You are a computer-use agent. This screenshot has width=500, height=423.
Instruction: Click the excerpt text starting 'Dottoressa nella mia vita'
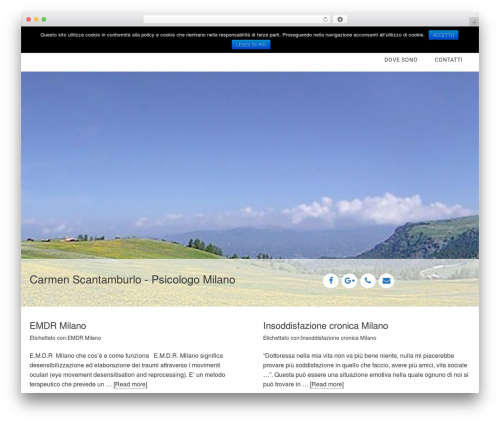coord(365,370)
